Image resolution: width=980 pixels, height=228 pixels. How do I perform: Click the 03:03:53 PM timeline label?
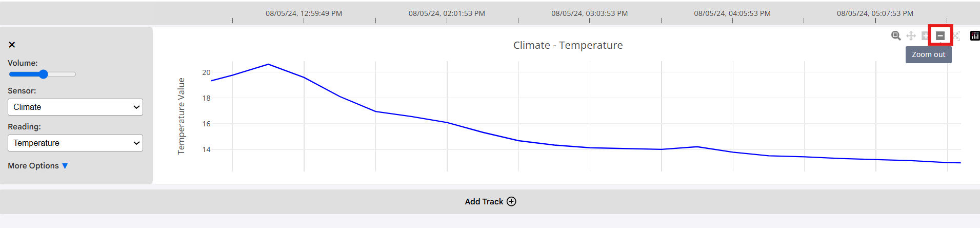point(589,13)
